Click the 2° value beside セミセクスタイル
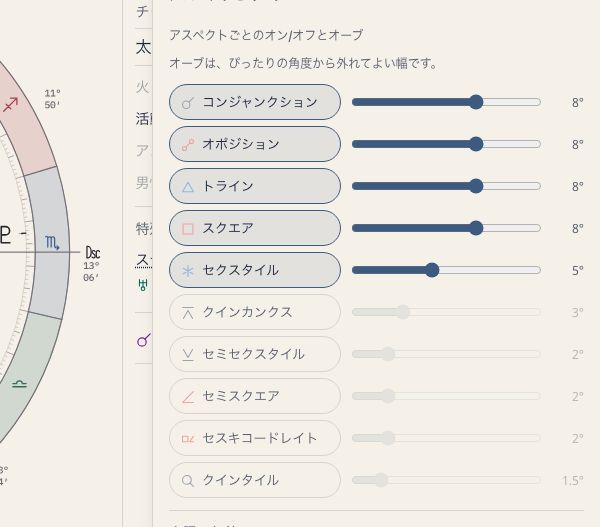 click(578, 355)
